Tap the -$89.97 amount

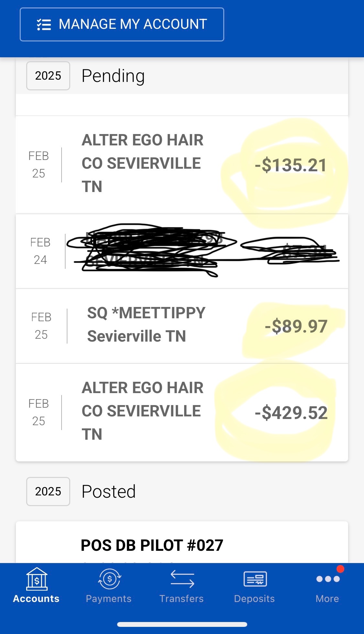point(296,326)
